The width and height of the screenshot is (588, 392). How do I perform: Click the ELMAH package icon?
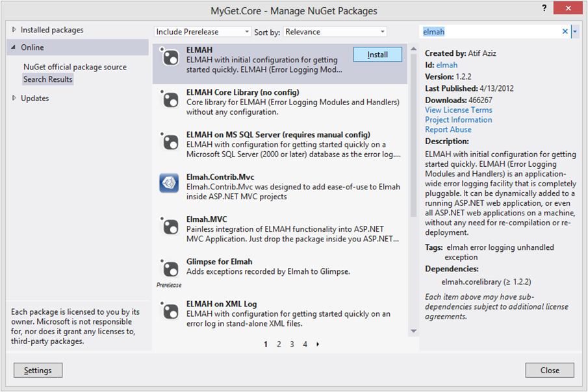169,56
